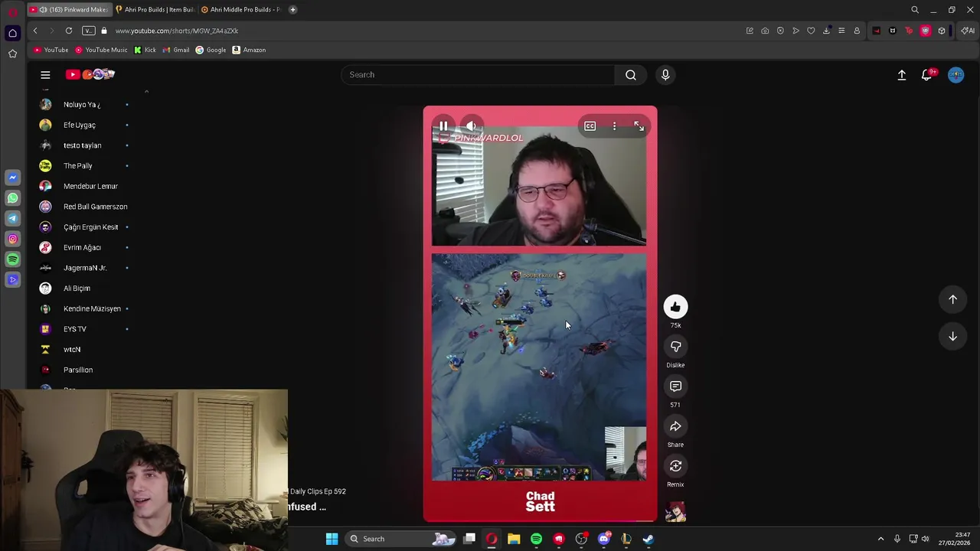
Task: Open Amazon bookmark
Action: click(249, 50)
